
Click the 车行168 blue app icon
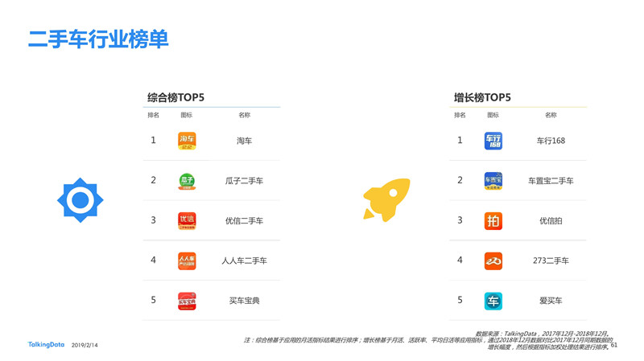(493, 141)
